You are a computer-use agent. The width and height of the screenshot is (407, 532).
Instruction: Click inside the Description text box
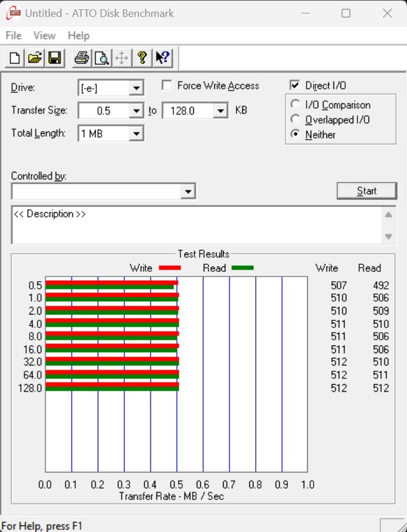click(x=198, y=225)
